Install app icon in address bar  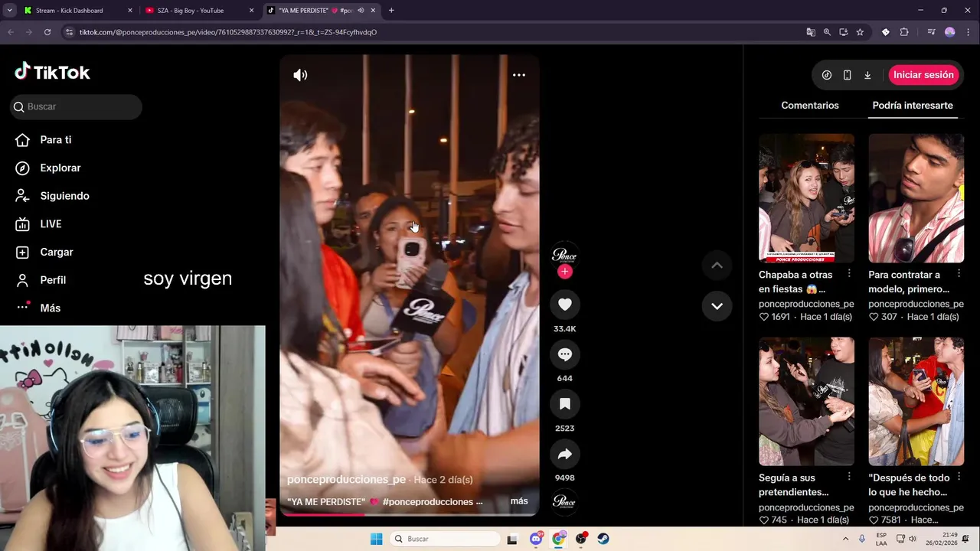[844, 32]
